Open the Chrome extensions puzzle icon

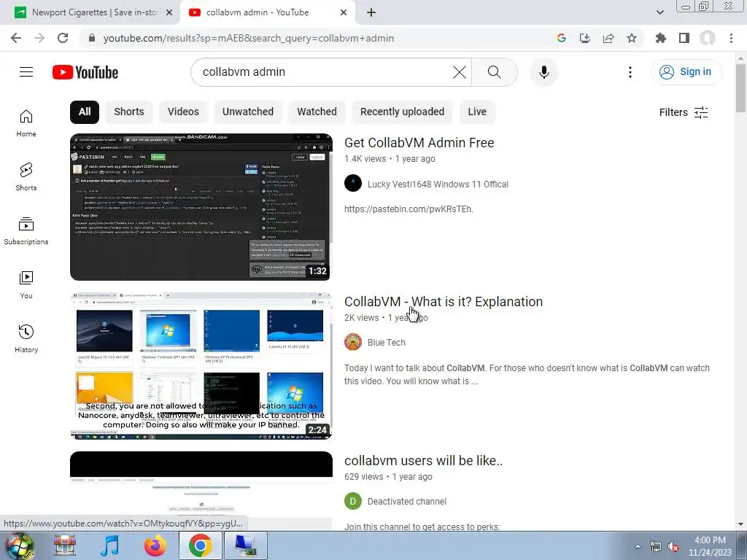tap(661, 38)
